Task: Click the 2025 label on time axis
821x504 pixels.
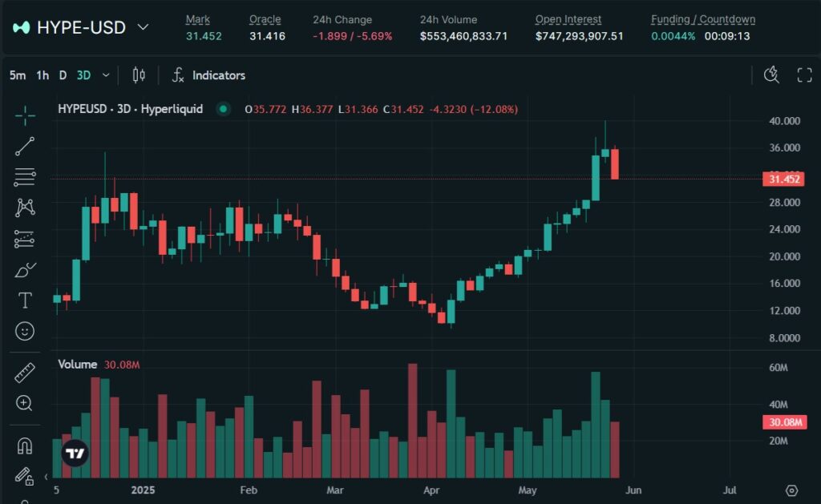Action: click(x=143, y=490)
